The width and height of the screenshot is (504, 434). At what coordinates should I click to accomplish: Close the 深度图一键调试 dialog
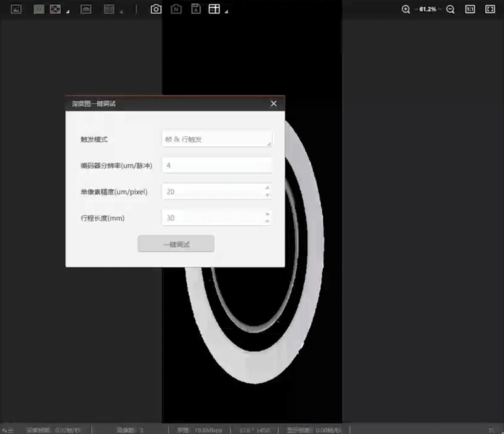pyautogui.click(x=273, y=103)
